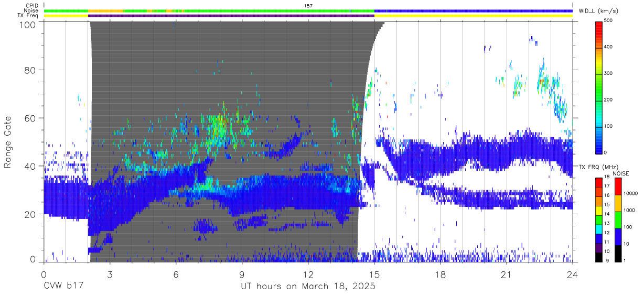The width and height of the screenshot is (644, 297).
Task: Select the green 100–1000 noise swatch
Action: (618, 219)
